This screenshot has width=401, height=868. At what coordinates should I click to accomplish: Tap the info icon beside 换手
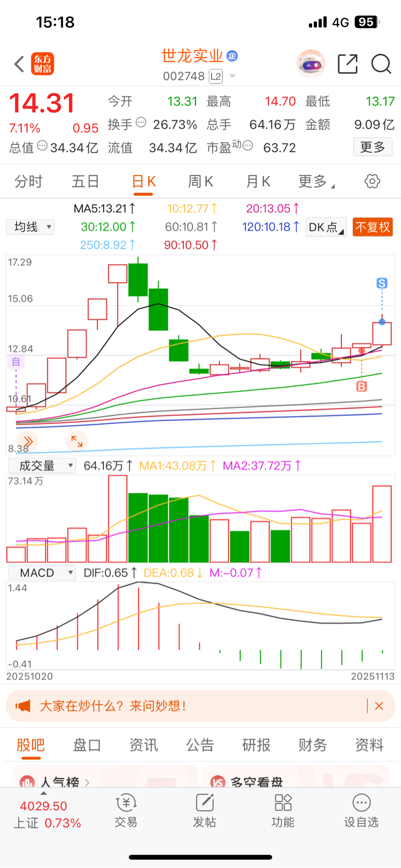[141, 123]
